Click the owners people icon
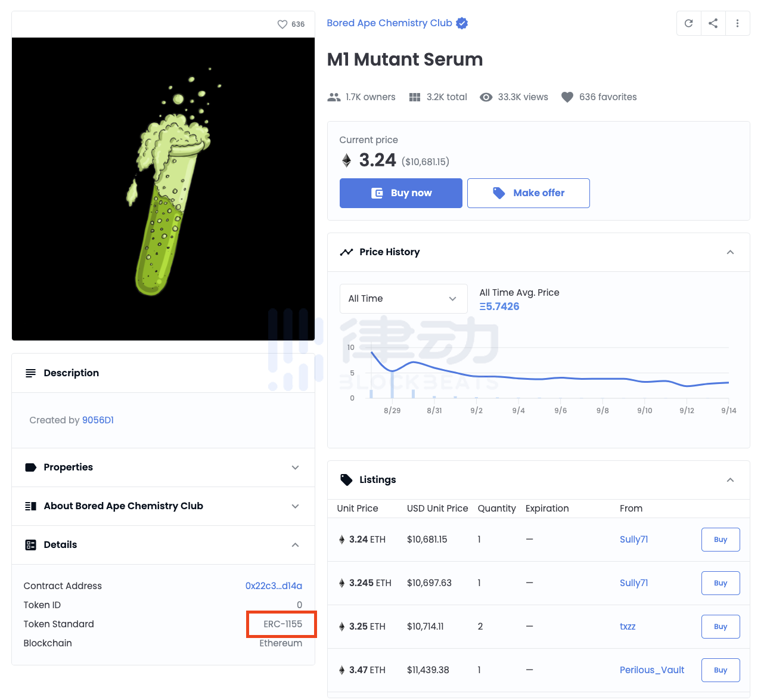This screenshot has height=700, width=767. tap(334, 97)
